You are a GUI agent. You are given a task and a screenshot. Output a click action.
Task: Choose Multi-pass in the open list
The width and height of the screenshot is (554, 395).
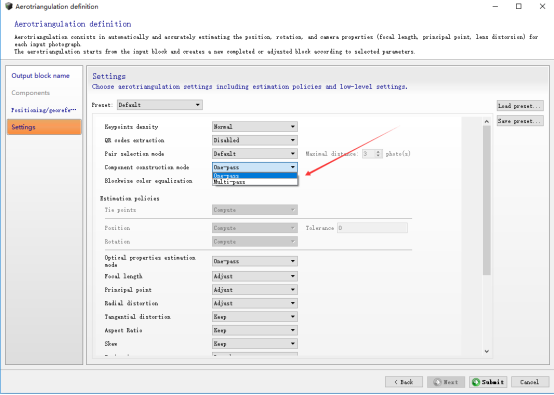(x=255, y=182)
